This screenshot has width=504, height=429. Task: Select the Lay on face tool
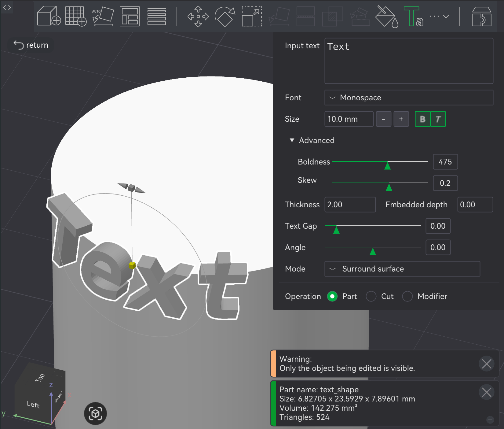click(279, 16)
